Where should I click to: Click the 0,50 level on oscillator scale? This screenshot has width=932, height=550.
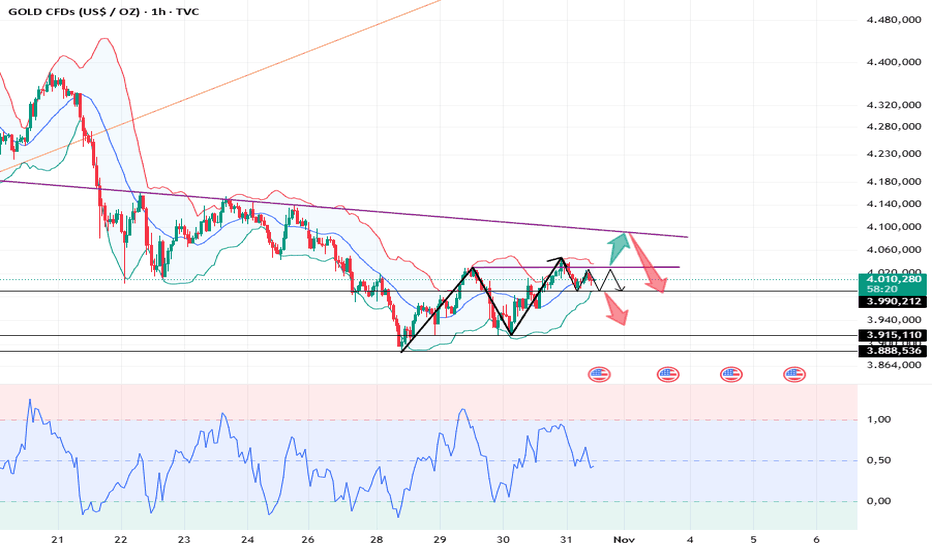pos(879,460)
